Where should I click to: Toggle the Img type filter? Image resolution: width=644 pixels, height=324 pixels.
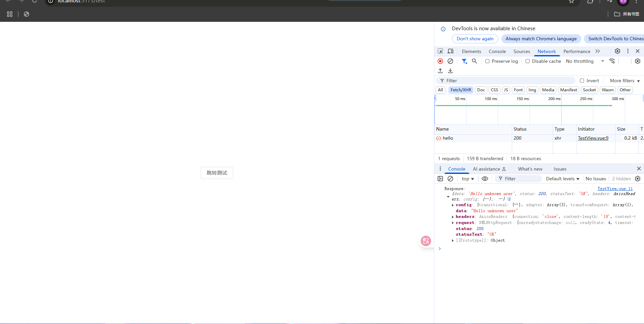click(532, 90)
